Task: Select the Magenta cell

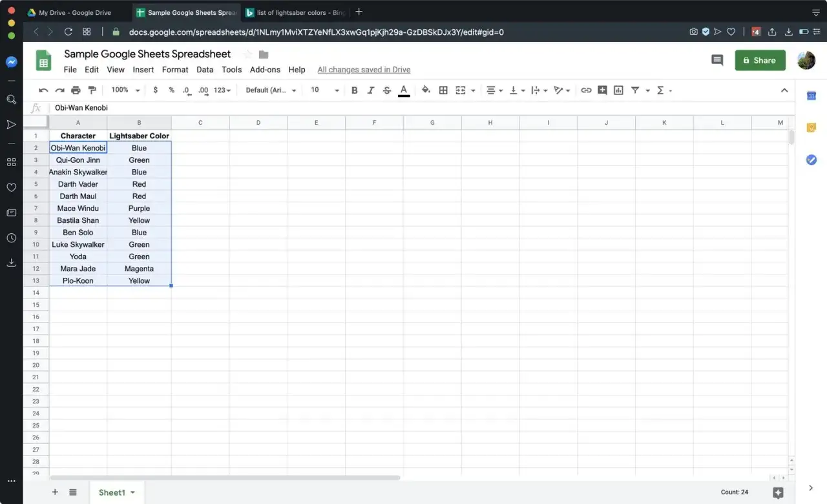Action: pyautogui.click(x=139, y=269)
